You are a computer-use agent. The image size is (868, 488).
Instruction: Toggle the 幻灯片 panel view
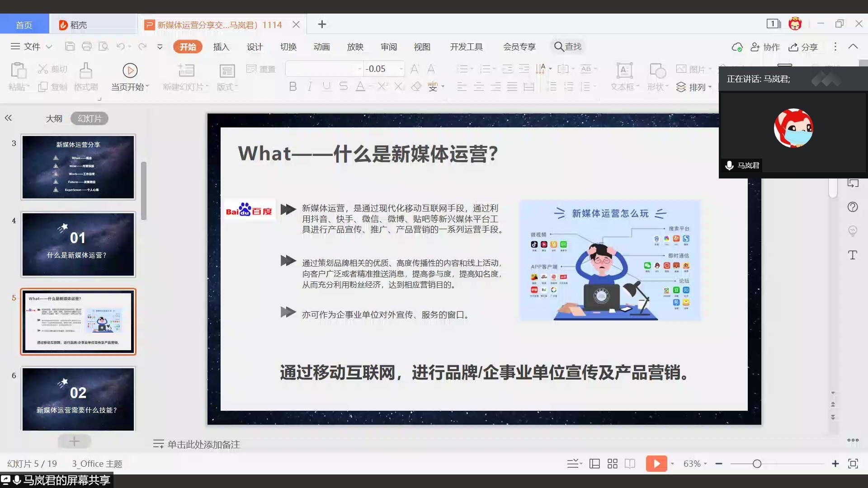click(89, 118)
